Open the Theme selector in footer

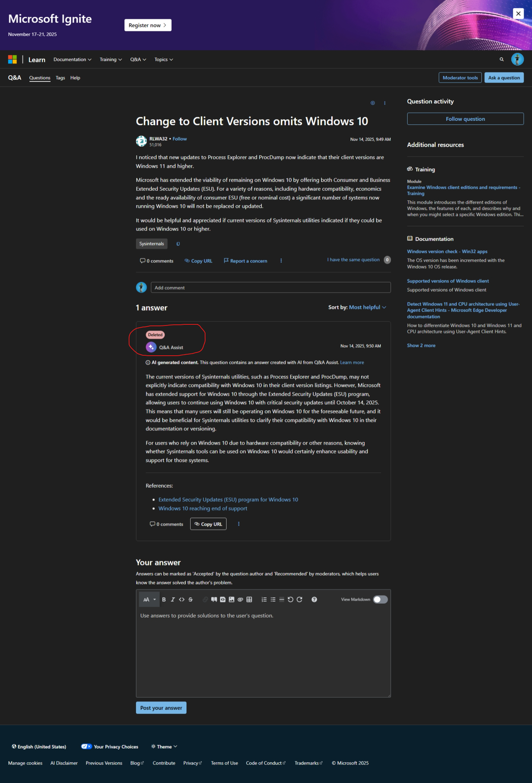[164, 747]
